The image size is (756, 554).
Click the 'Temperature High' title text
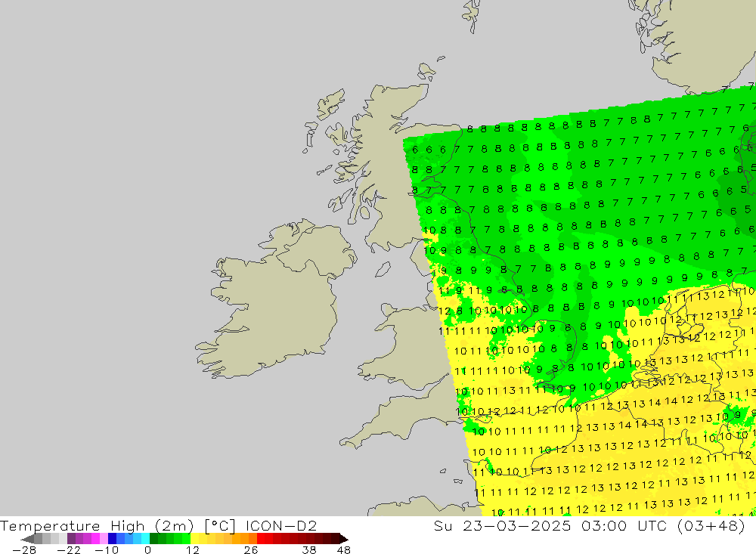point(73,525)
